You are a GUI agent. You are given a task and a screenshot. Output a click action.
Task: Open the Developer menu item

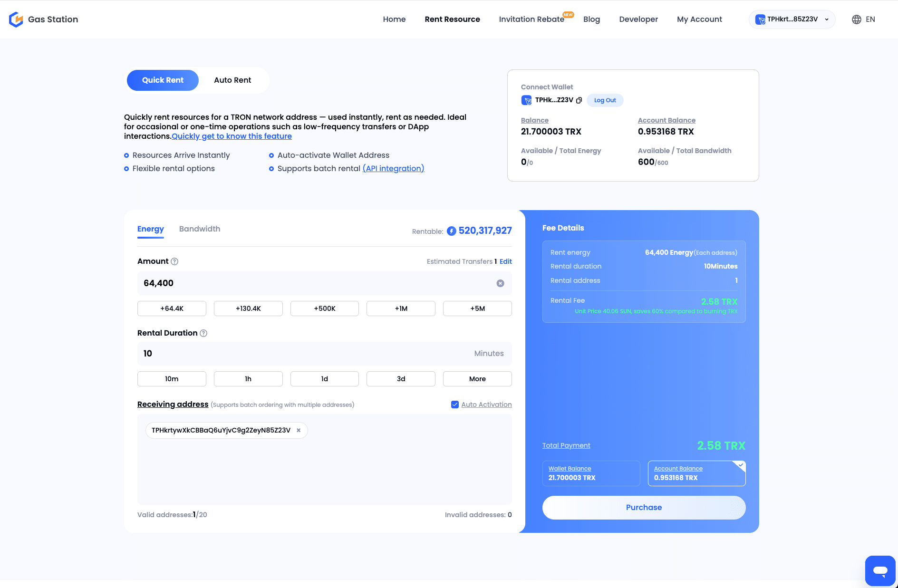point(638,19)
